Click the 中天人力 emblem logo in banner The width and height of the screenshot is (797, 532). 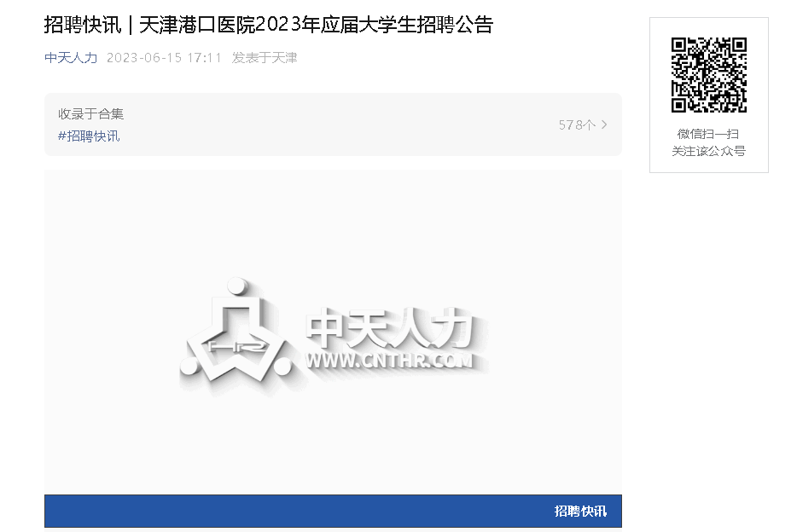coord(236,331)
